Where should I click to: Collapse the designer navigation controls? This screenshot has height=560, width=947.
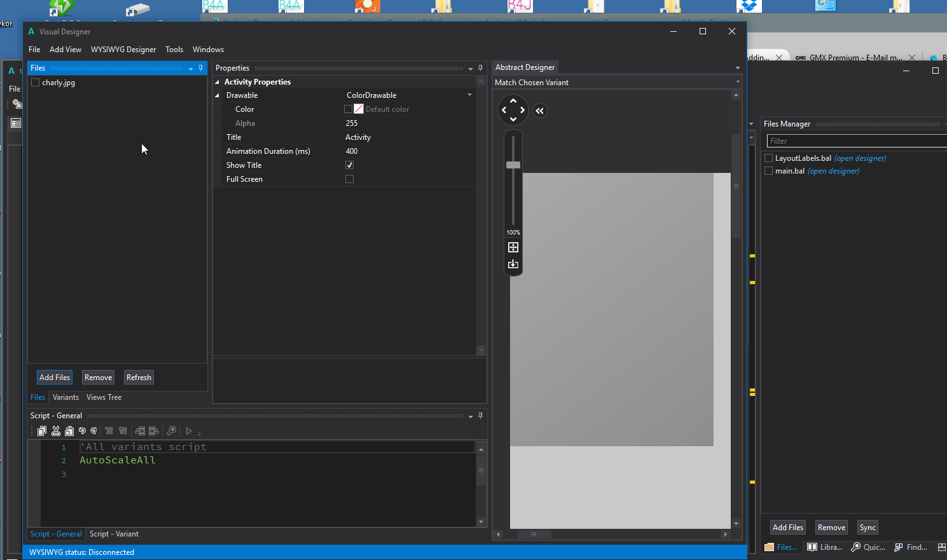pyautogui.click(x=540, y=111)
